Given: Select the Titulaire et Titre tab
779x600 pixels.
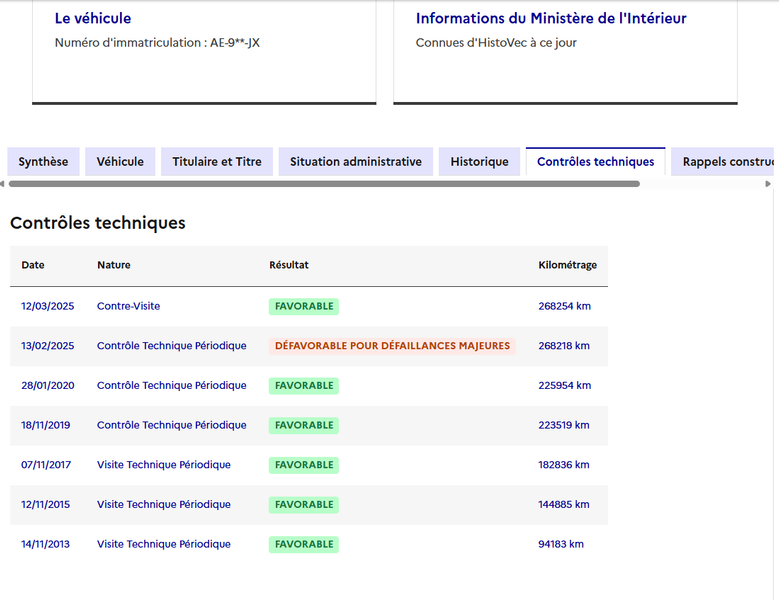Looking at the screenshot, I should point(217,162).
